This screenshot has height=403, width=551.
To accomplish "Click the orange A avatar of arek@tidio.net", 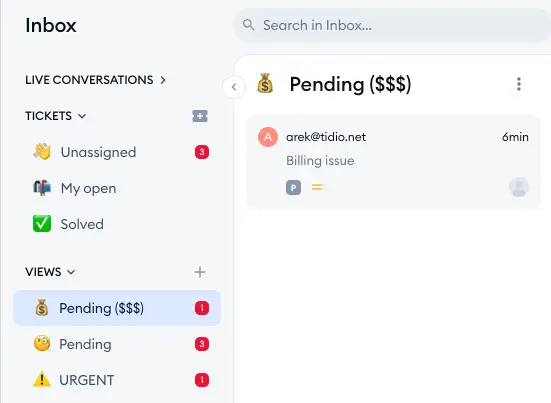I will point(268,137).
